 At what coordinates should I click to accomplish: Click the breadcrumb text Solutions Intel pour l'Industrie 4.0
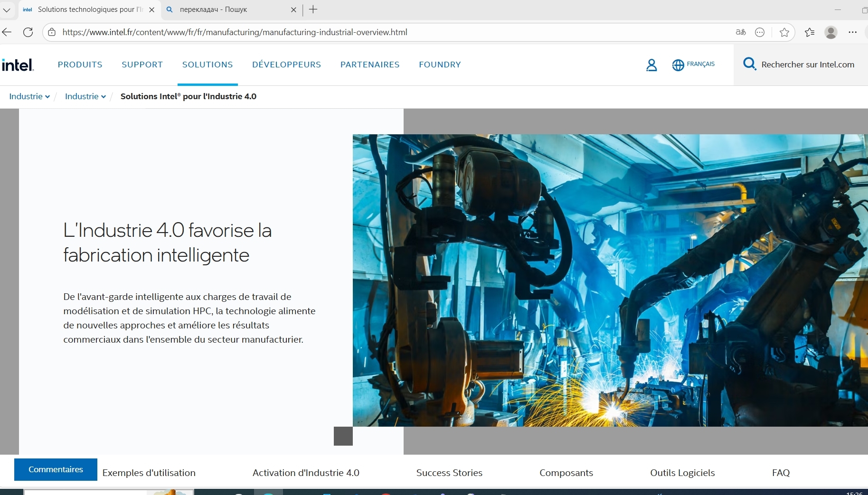[189, 96]
